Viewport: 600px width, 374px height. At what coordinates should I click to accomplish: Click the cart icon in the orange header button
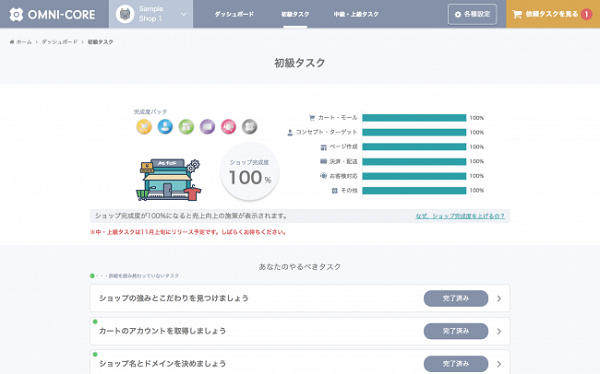click(517, 14)
